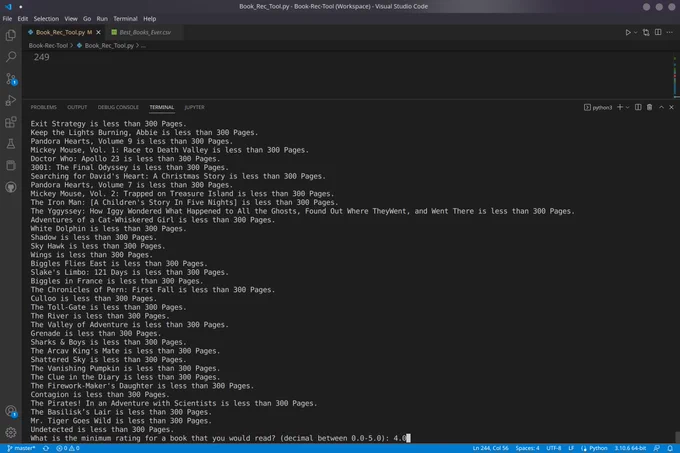Click Ln 244, Col 56 position indicator
680x453 pixels.
coord(490,448)
